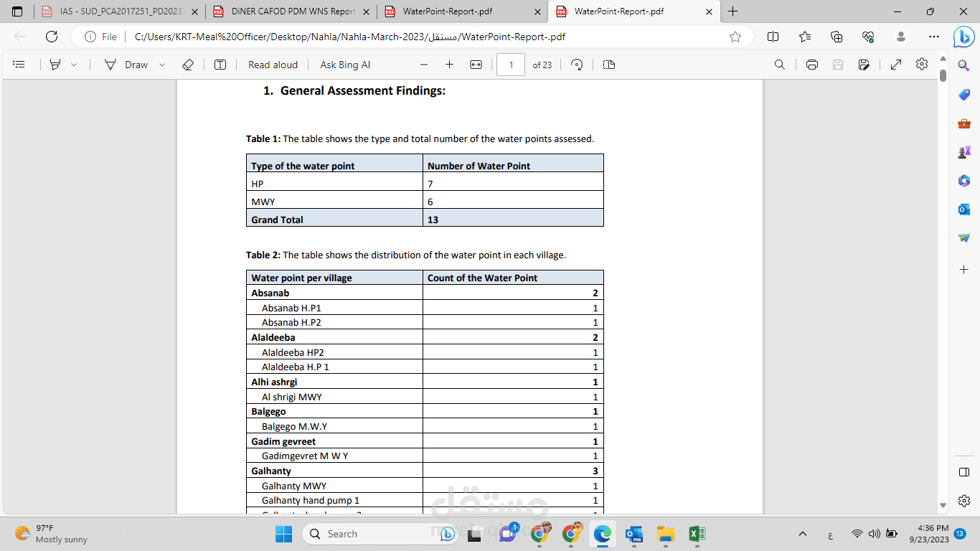This screenshot has width=980, height=551.
Task: Open the Favorites list
Action: coord(805,37)
